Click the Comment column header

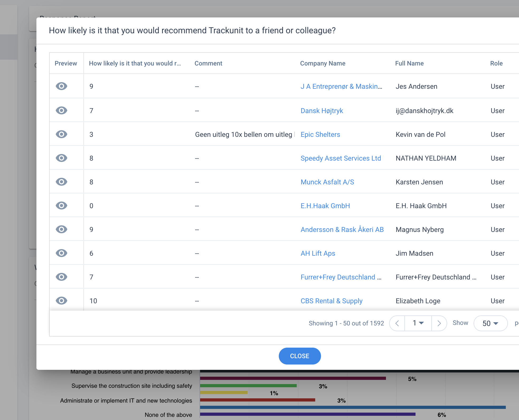[x=208, y=63]
